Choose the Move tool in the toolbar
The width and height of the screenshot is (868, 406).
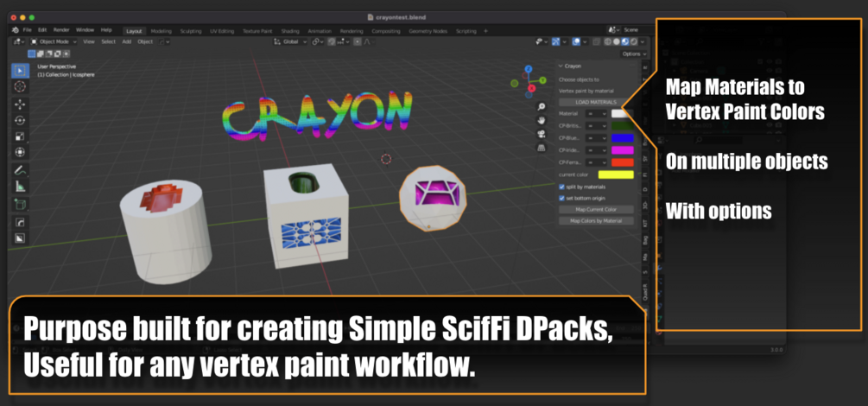[x=20, y=105]
